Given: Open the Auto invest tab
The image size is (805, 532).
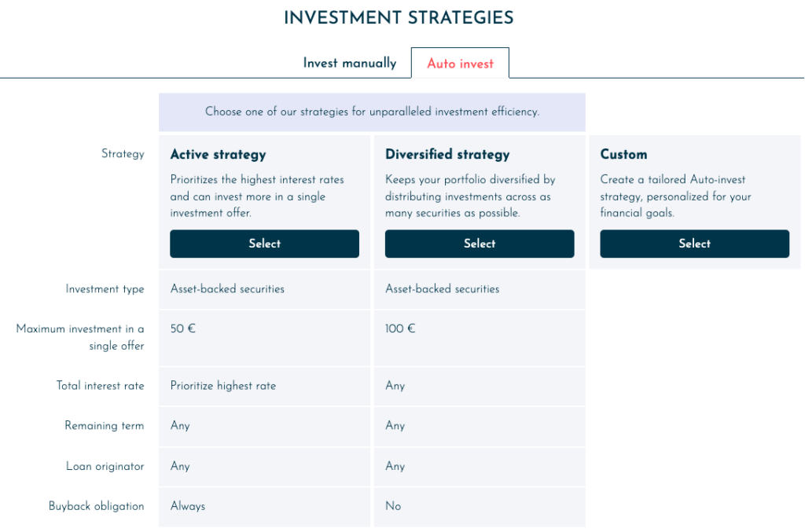Looking at the screenshot, I should click(x=460, y=63).
